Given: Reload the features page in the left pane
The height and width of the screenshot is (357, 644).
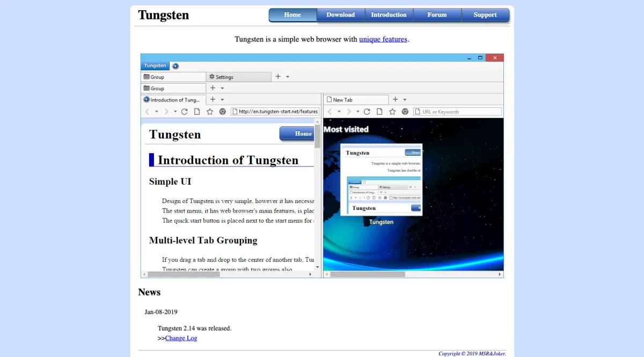Looking at the screenshot, I should tap(184, 111).
